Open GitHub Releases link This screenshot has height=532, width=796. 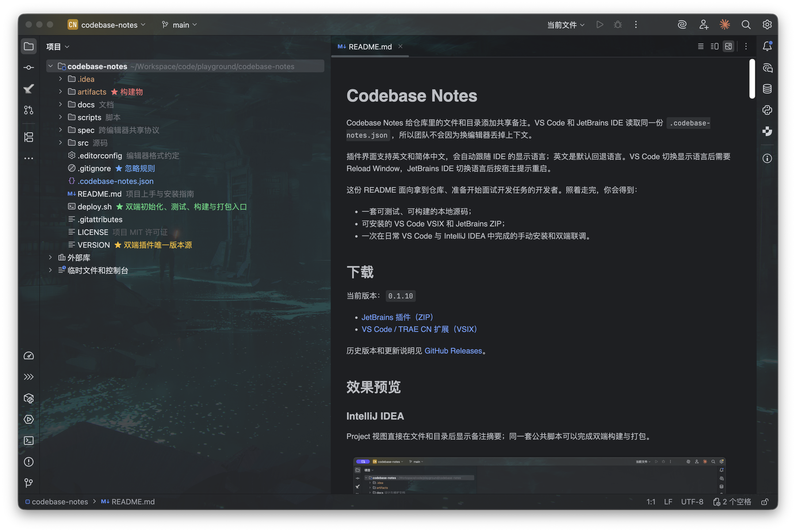click(x=453, y=351)
